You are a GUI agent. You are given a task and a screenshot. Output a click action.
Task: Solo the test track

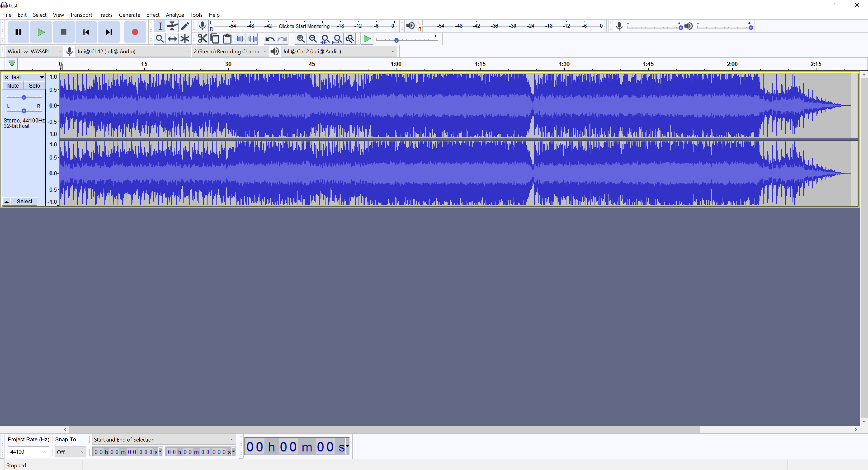tap(34, 86)
